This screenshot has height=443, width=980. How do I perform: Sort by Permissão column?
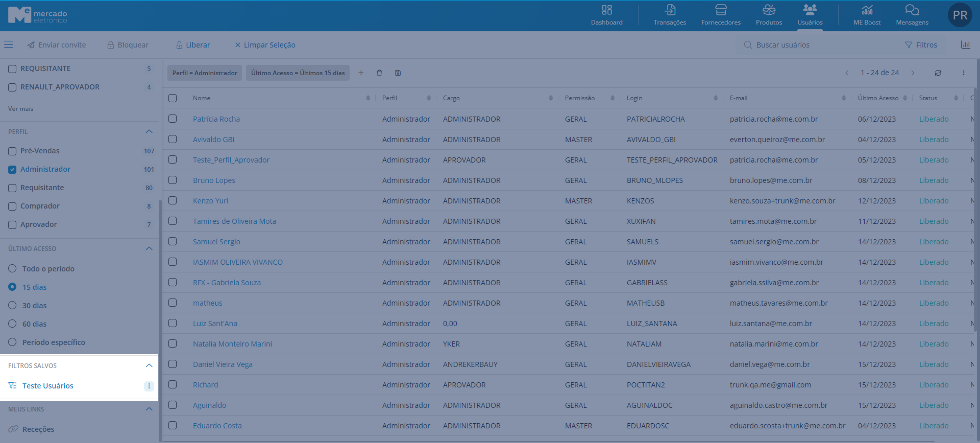(612, 98)
